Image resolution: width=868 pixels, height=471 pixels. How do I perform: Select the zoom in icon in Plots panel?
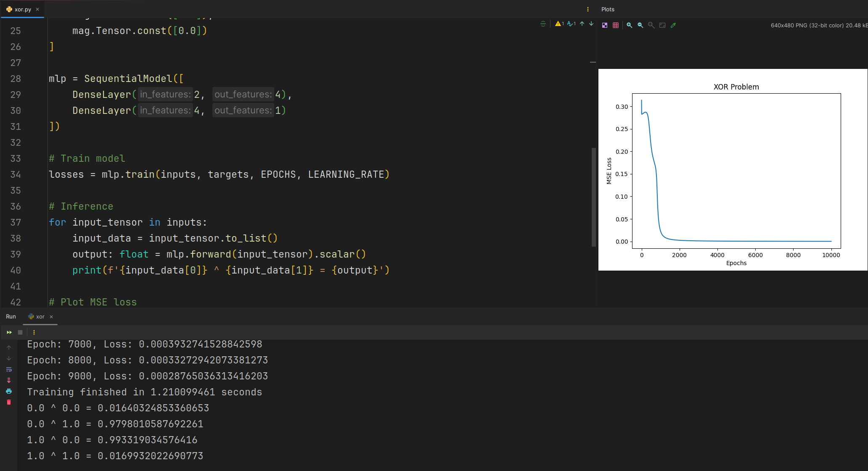pos(629,25)
